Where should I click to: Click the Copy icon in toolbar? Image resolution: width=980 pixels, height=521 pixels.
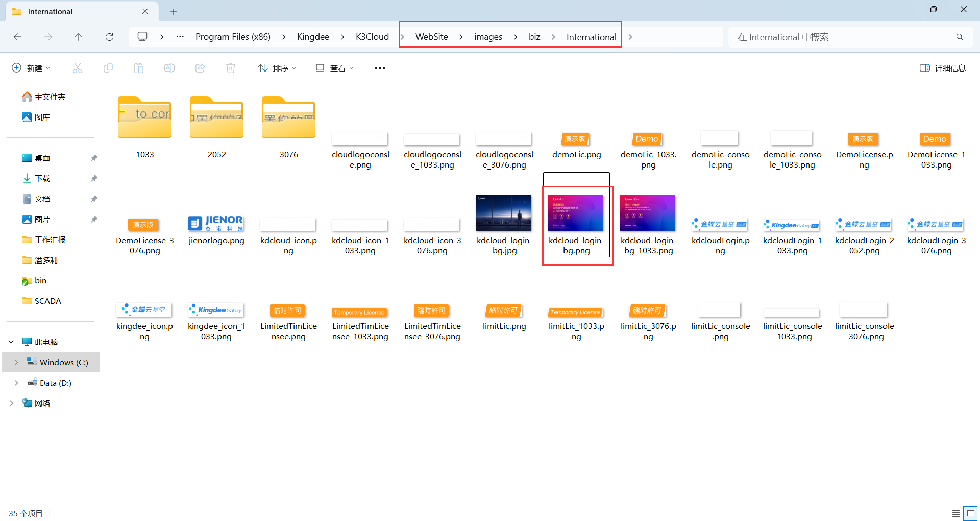click(108, 68)
